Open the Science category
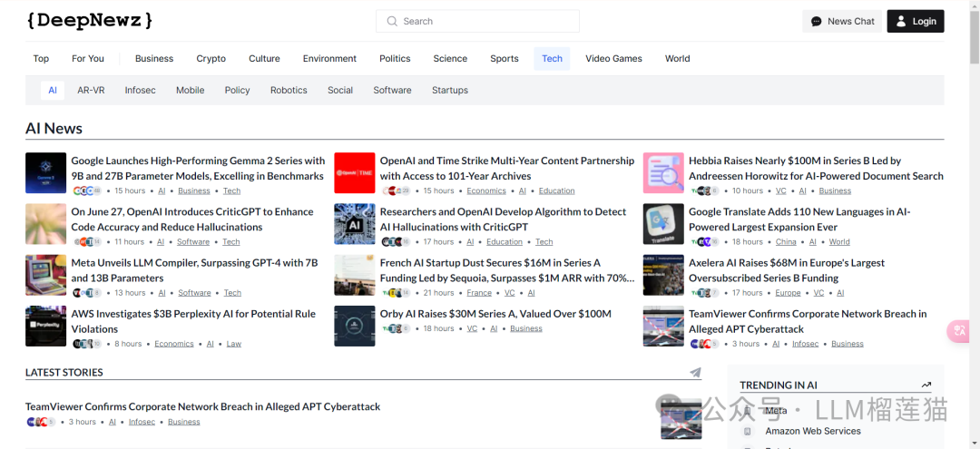 [x=450, y=59]
